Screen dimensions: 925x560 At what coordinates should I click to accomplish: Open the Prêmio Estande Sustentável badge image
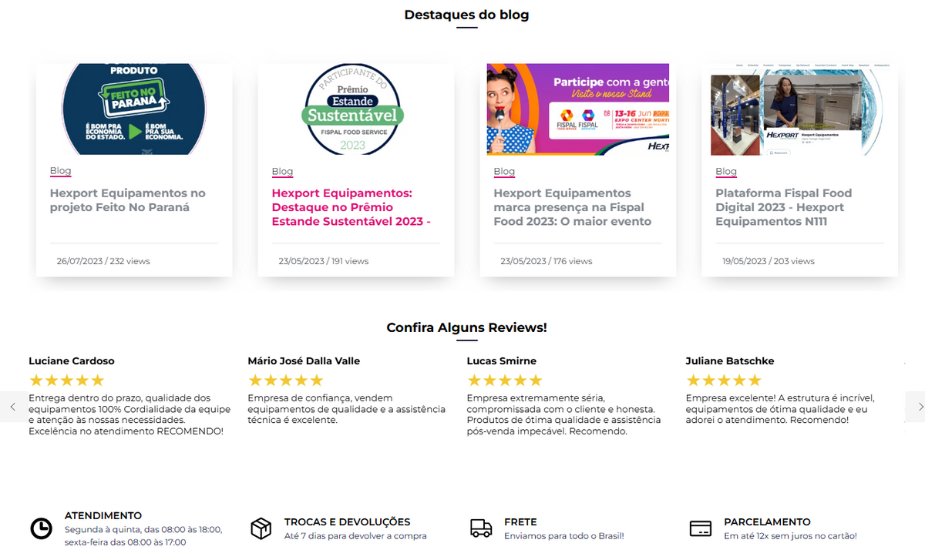(354, 109)
